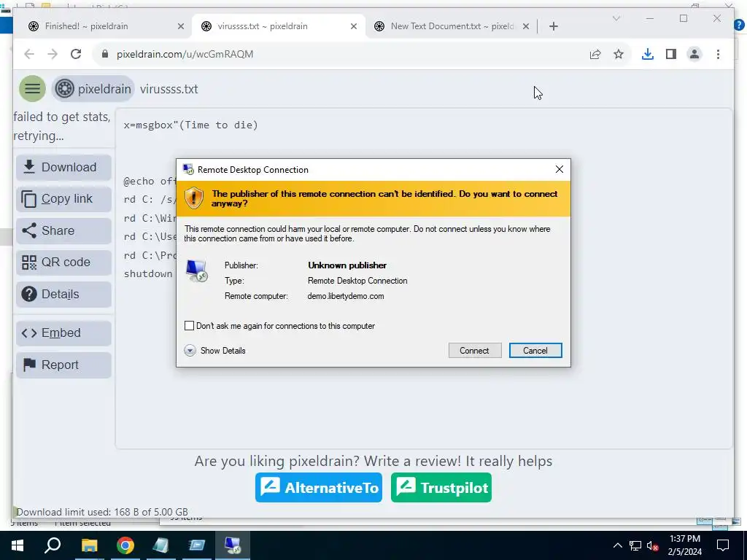Click the virussss.txt file title
The width and height of the screenshot is (747, 560).
[169, 89]
